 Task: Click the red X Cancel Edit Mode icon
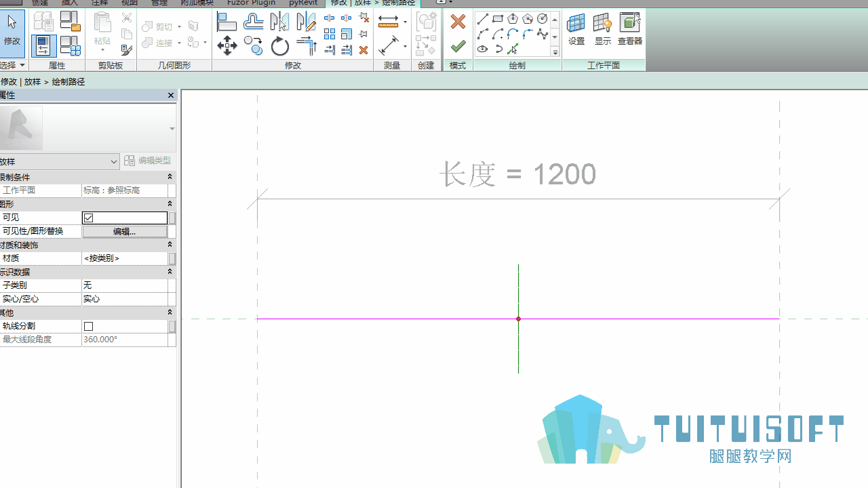[x=458, y=22]
